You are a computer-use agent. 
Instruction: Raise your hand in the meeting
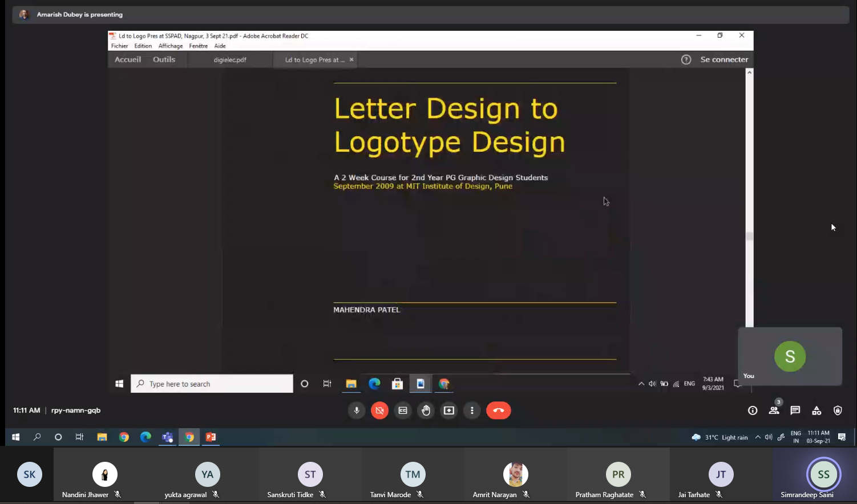click(x=426, y=410)
